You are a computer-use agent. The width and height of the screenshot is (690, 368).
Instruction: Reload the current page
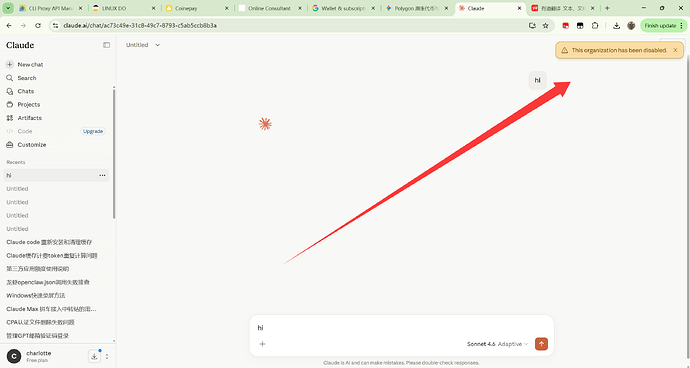pos(38,26)
